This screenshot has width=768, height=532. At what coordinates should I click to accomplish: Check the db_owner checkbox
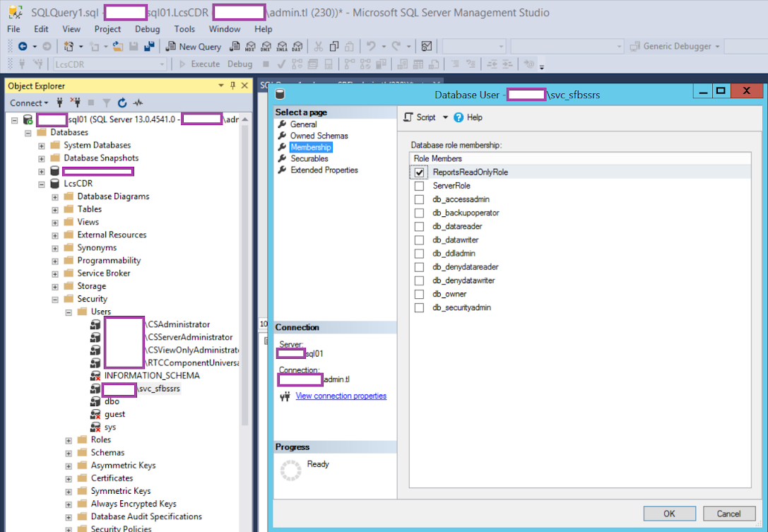(x=419, y=295)
